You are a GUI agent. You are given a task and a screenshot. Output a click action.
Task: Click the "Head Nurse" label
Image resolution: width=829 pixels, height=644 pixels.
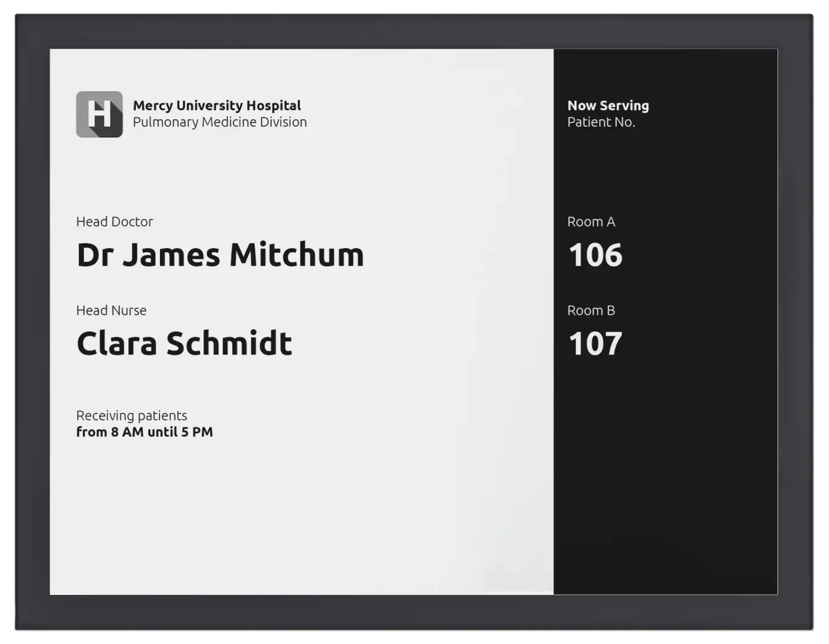[x=111, y=310]
